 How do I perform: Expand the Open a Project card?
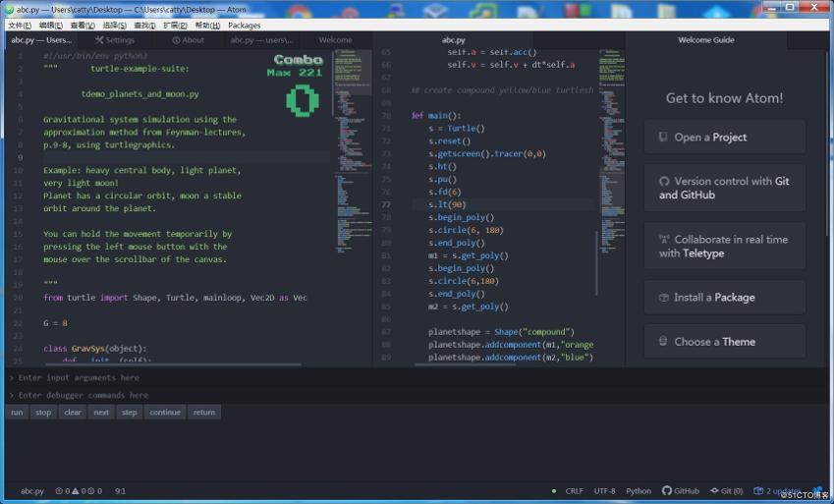click(724, 138)
